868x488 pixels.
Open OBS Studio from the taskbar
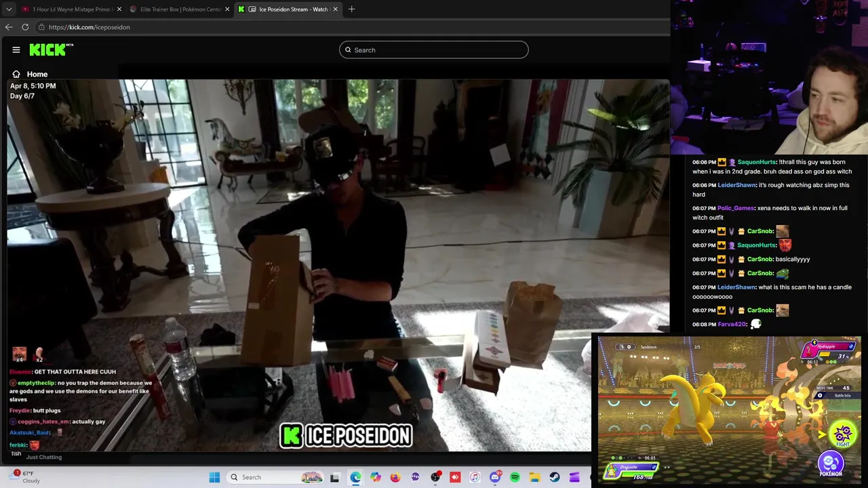point(435,477)
